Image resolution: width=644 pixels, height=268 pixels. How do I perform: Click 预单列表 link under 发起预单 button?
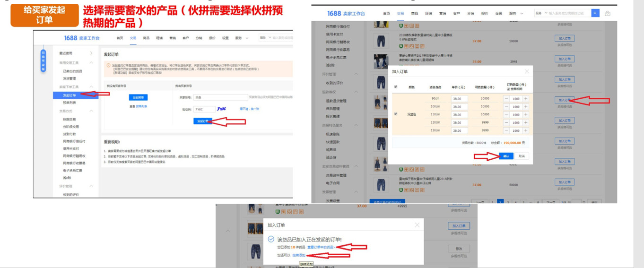pyautogui.click(x=141, y=106)
